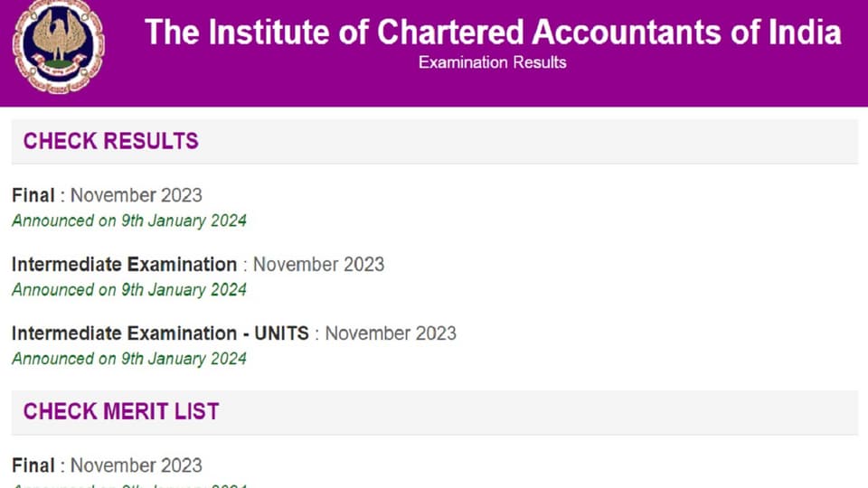The image size is (868, 488).
Task: Click bold Final label under Check Merit List
Action: (33, 466)
